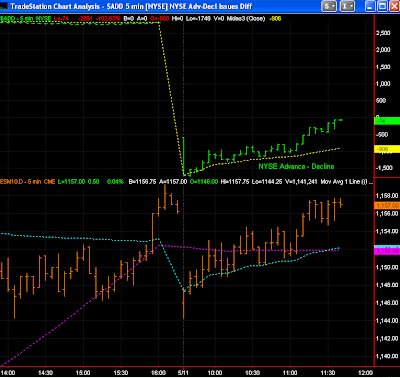Click the 10:00 time axis label
Screen dimensions: 400x378
pyautogui.click(x=215, y=372)
